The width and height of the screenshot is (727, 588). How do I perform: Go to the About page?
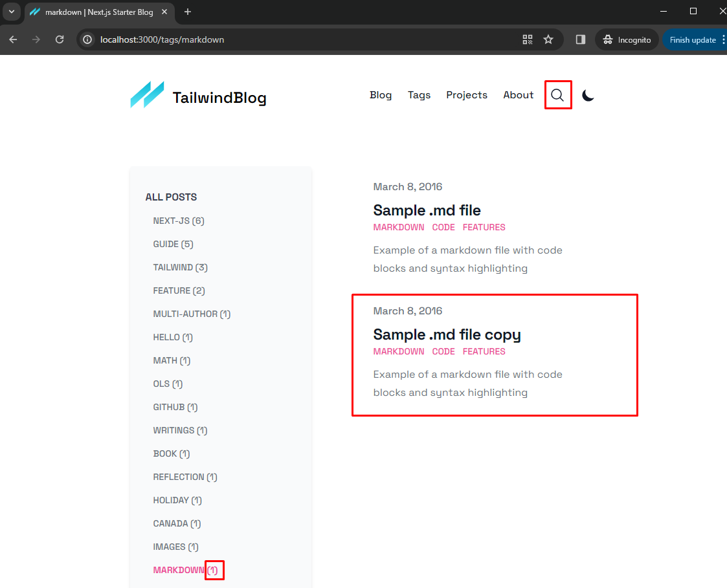(x=518, y=95)
